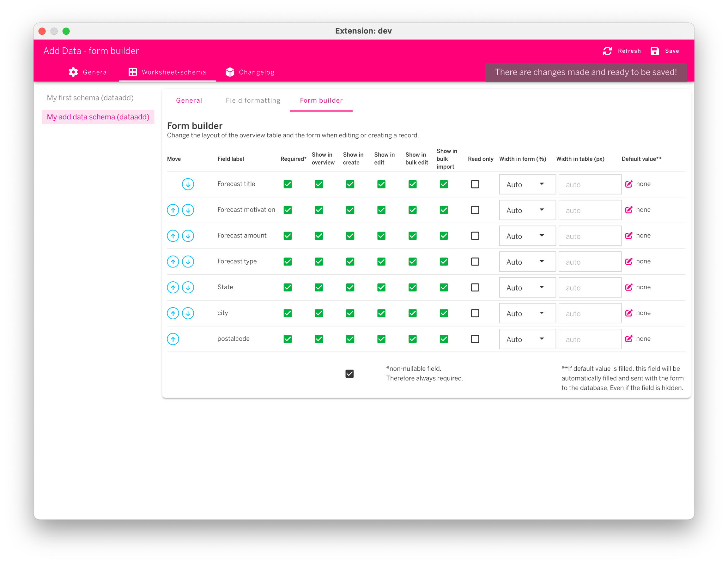Move Forecast motivation row up
The height and width of the screenshot is (564, 728).
(173, 210)
